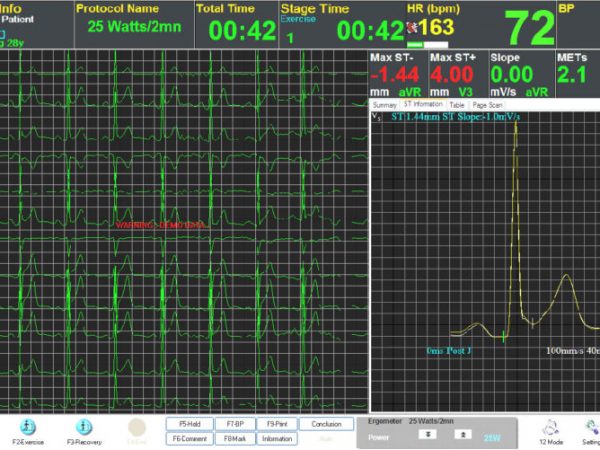
Task: Click the Information button
Action: click(278, 438)
